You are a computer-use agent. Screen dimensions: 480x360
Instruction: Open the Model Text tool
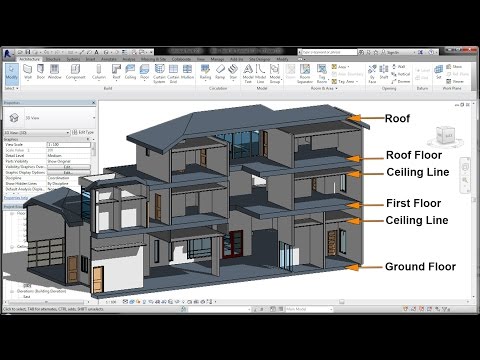[x=248, y=74]
